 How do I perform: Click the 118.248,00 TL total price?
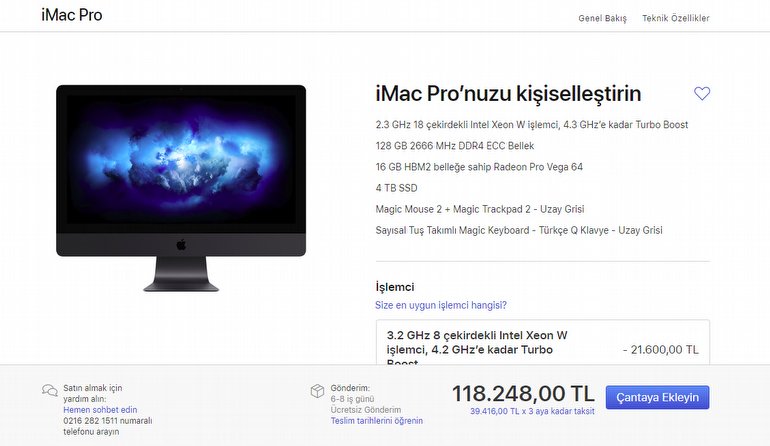click(523, 393)
